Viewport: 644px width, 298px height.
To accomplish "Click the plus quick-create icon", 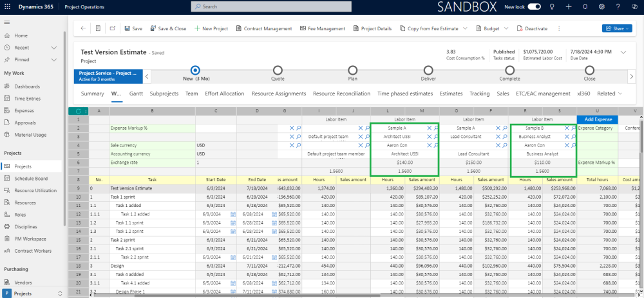I will (x=568, y=6).
